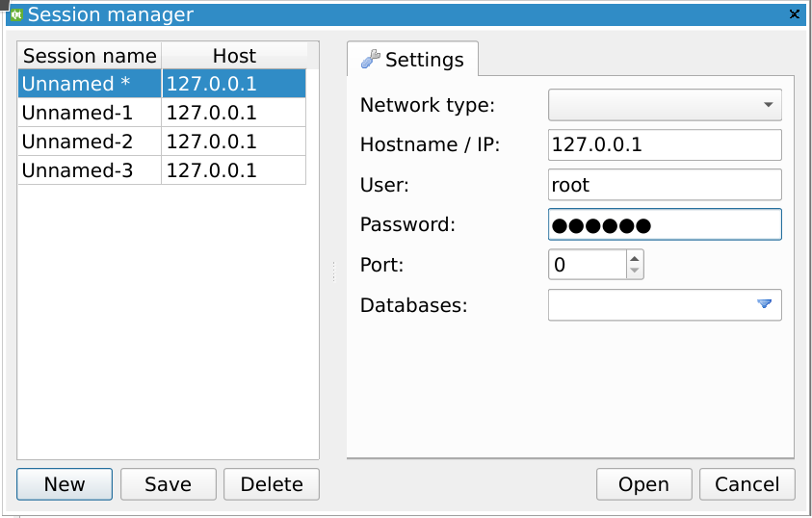Decrease the Port value with down arrow

(635, 272)
